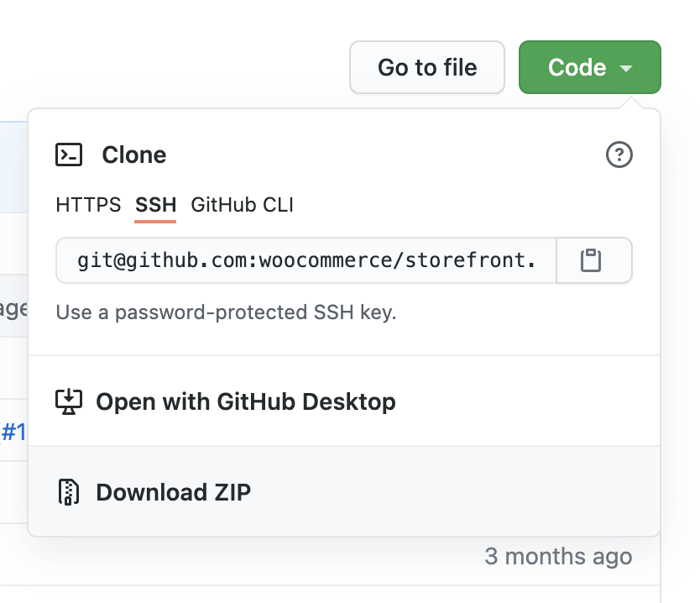Click the ZIP file icon
Image resolution: width=700 pixels, height=603 pixels.
click(68, 492)
